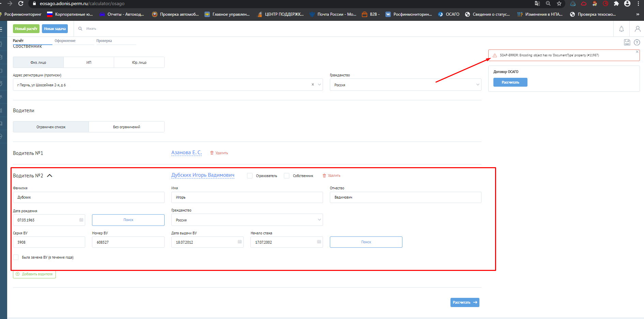This screenshot has height=319, width=644.
Task: Select the Без ограничений option
Action: click(x=126, y=127)
